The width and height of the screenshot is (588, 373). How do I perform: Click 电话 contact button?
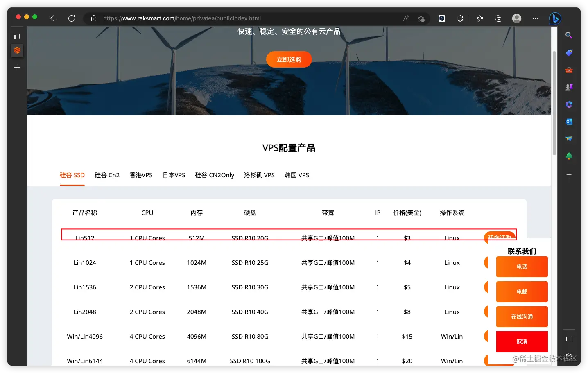[522, 267]
